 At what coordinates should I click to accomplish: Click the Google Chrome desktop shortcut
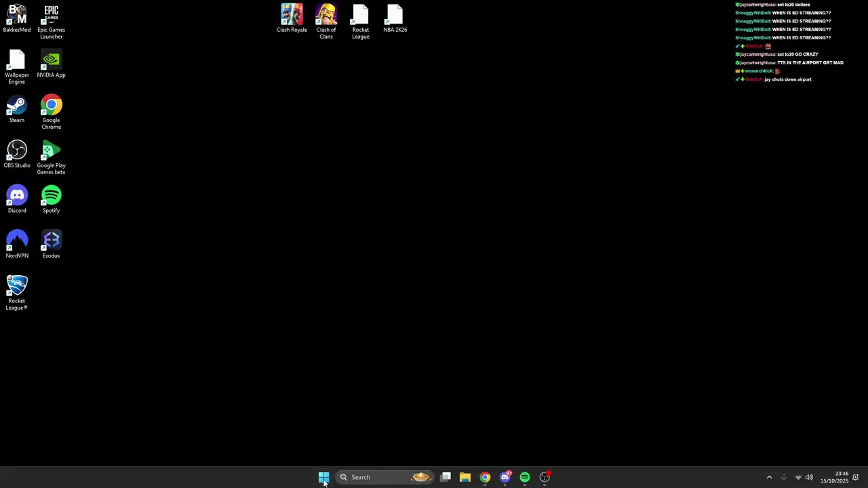[51, 113]
